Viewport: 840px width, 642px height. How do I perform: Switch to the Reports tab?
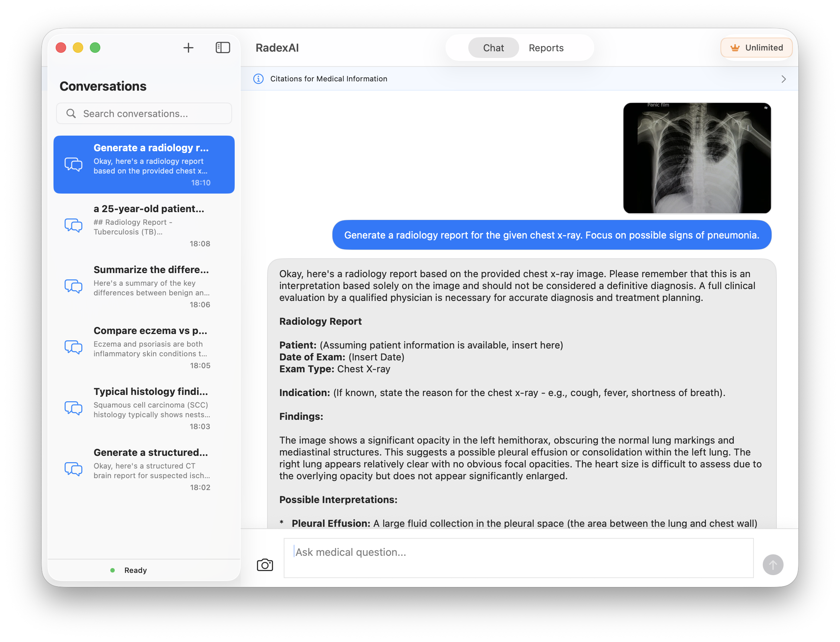[546, 48]
